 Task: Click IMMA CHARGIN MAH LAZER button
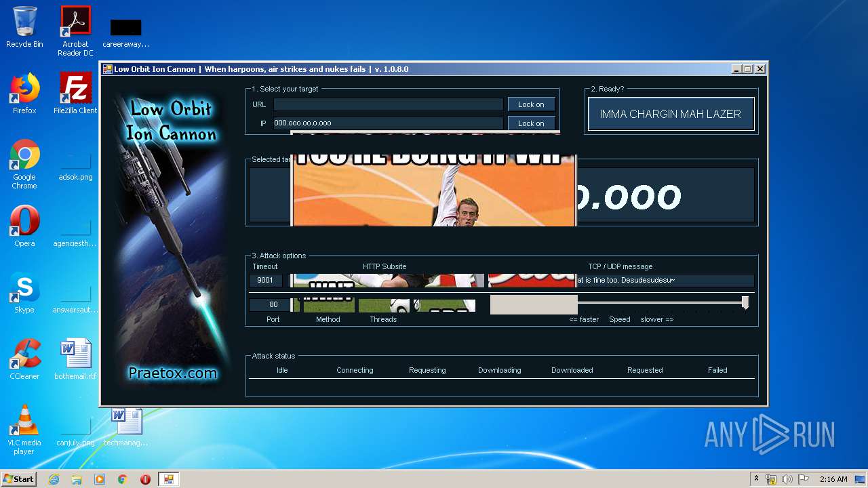coord(671,114)
